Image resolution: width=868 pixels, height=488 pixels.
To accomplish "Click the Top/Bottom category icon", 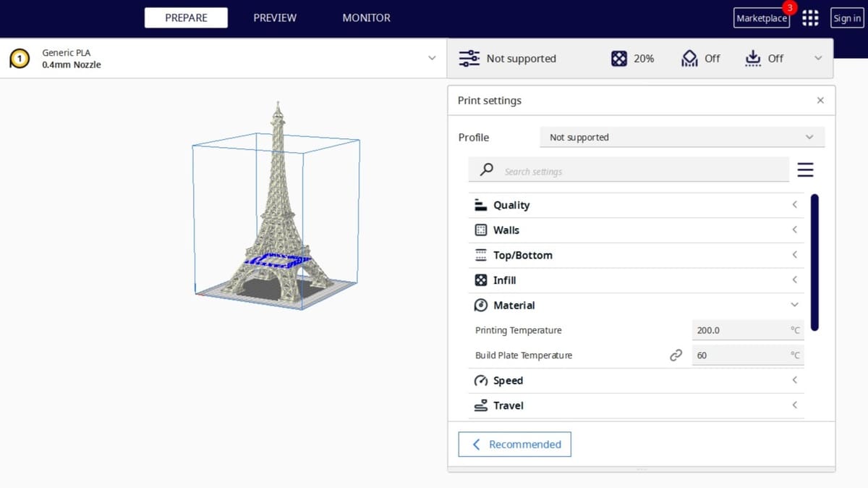I will [480, 255].
